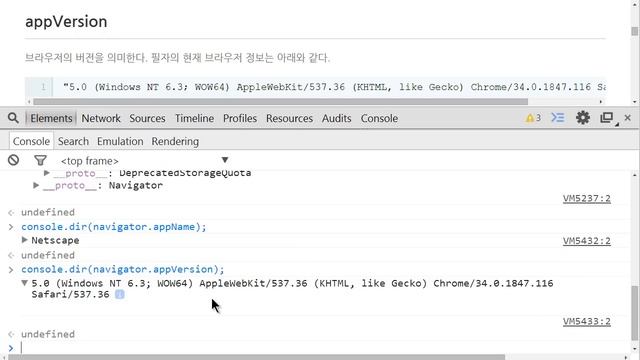Viewport: 640px width, 360px height.
Task: Click the code sample appVersion string
Action: coord(334,87)
